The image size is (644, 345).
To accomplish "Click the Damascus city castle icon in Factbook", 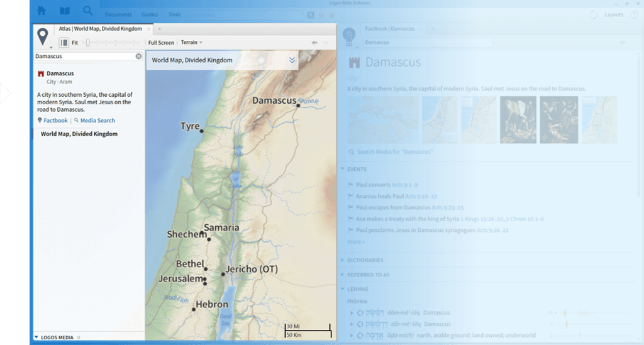I will click(354, 62).
